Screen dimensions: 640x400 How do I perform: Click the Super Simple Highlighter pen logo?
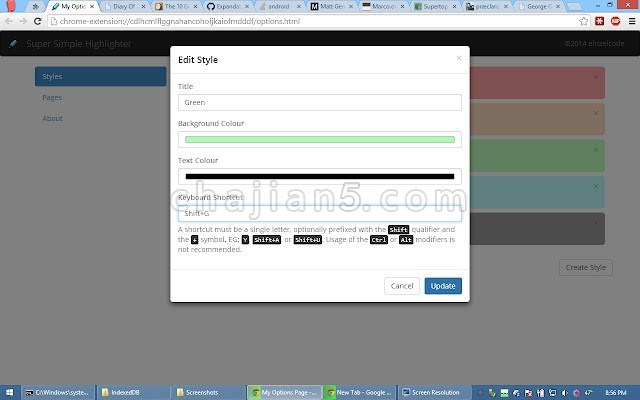pyautogui.click(x=12, y=44)
